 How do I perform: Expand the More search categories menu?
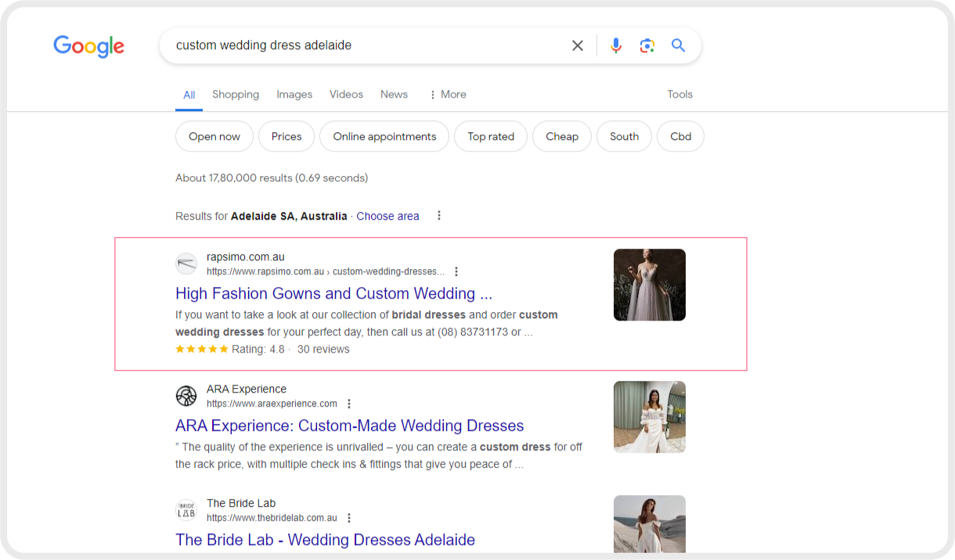pyautogui.click(x=448, y=94)
